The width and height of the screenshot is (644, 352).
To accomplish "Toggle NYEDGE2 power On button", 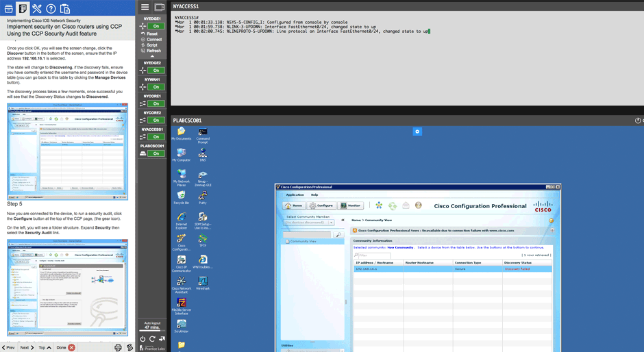I will point(156,71).
